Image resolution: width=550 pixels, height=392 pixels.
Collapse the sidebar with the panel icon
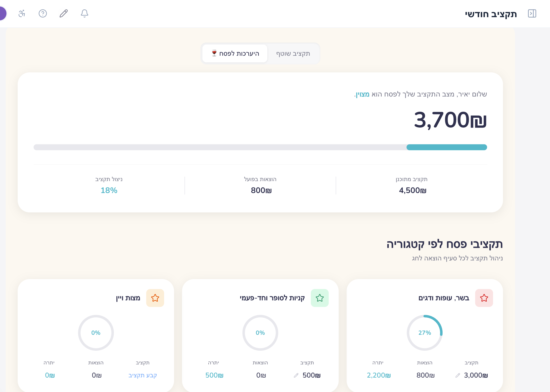click(x=533, y=14)
